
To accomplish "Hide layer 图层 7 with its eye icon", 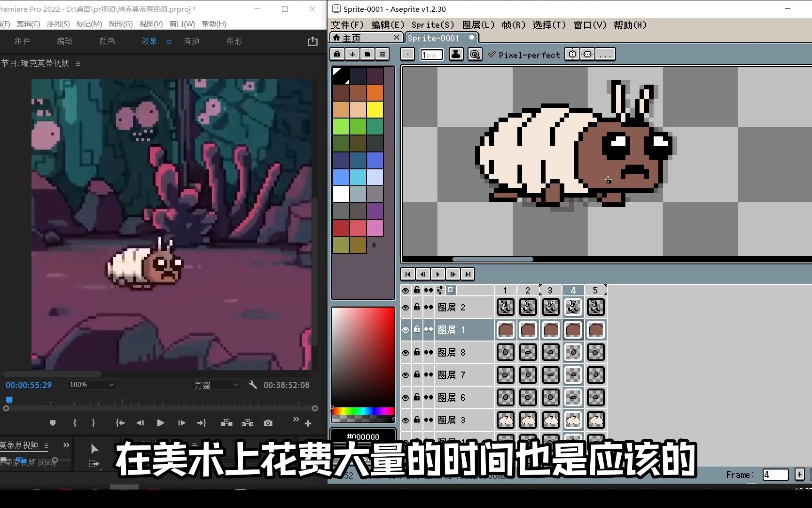I will pos(406,375).
